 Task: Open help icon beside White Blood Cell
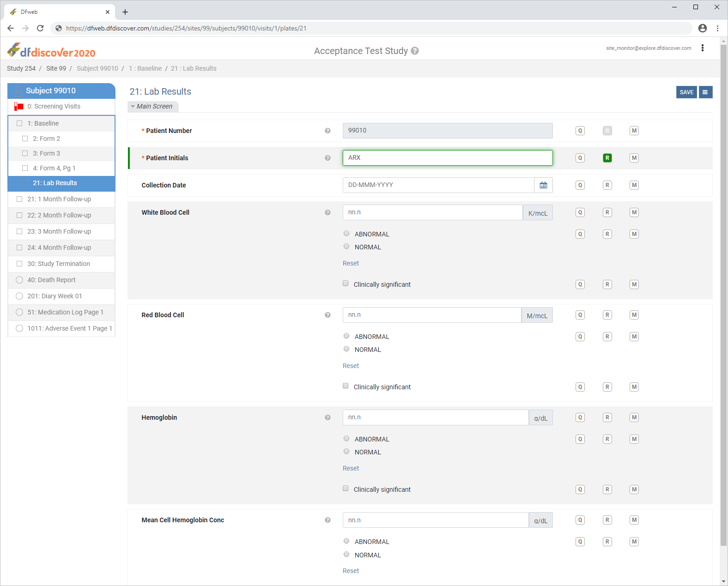click(x=328, y=212)
